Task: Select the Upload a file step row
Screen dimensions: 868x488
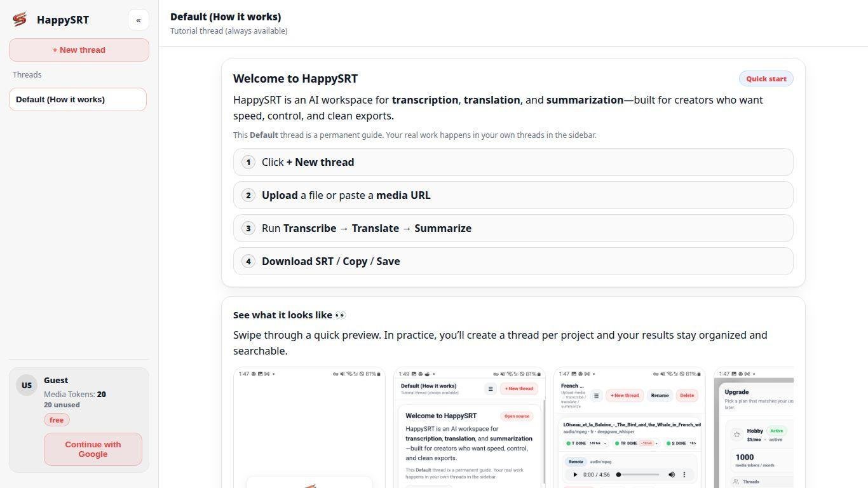Action: pyautogui.click(x=513, y=195)
